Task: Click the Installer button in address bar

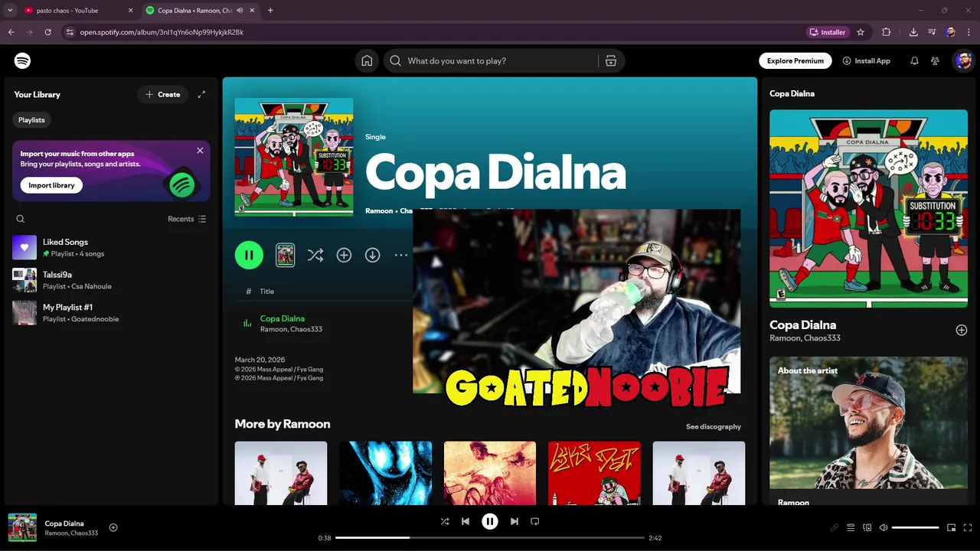Action: (x=828, y=32)
